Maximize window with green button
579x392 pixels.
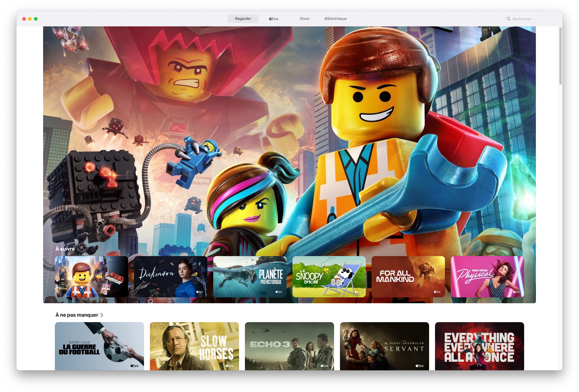(x=36, y=19)
